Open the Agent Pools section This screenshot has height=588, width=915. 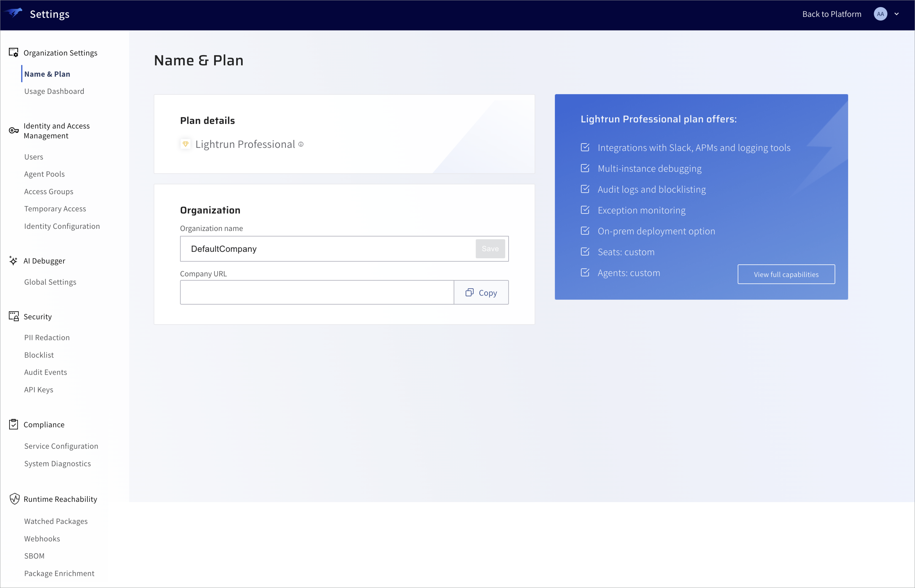point(44,174)
